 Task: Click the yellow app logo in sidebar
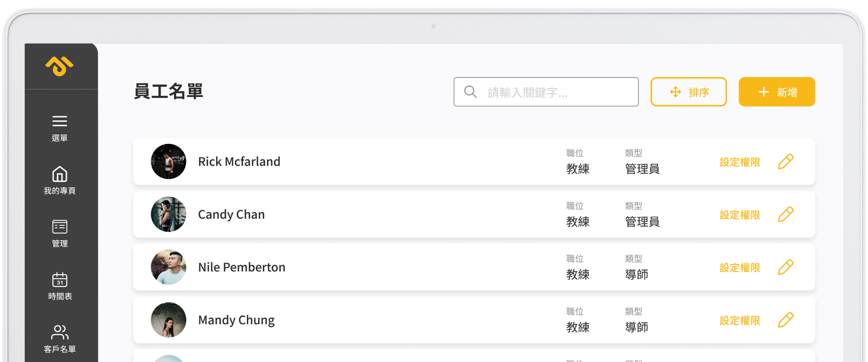click(x=59, y=66)
